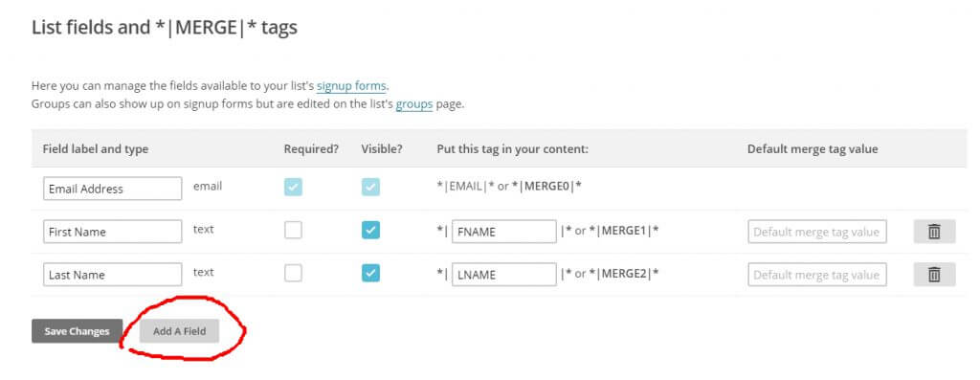Focus the Email Address label field

coord(113,189)
